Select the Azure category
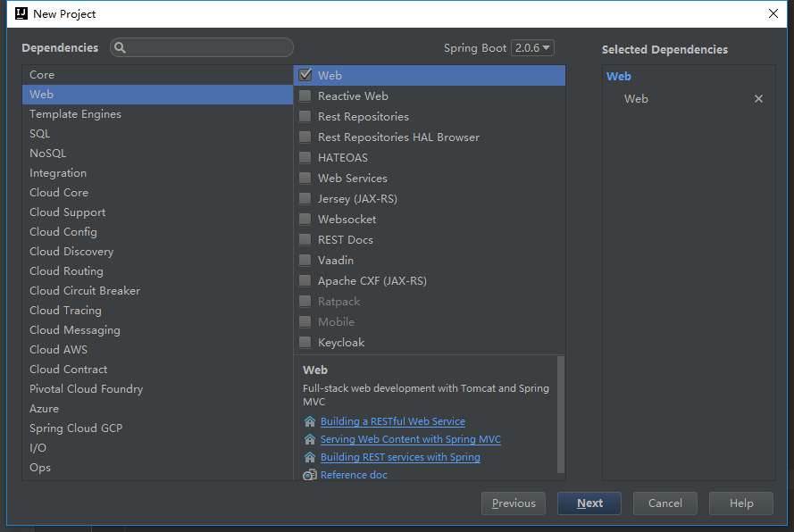This screenshot has width=794, height=532. [x=157, y=409]
